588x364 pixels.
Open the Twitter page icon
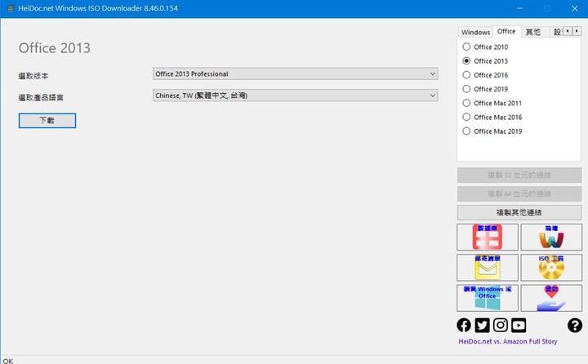482,325
